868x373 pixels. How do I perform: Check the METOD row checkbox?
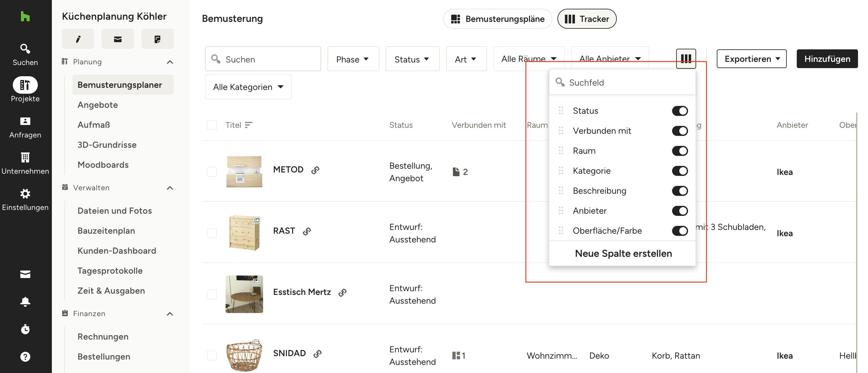click(x=212, y=172)
